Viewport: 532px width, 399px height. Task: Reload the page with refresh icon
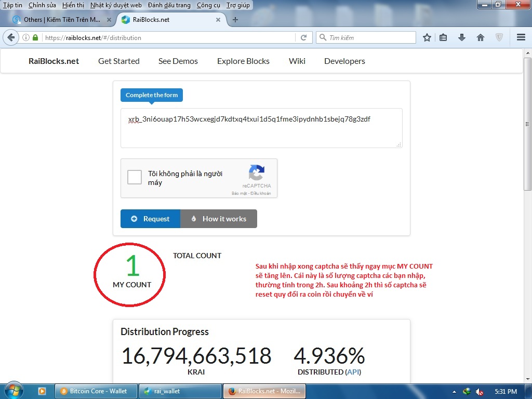pos(303,37)
